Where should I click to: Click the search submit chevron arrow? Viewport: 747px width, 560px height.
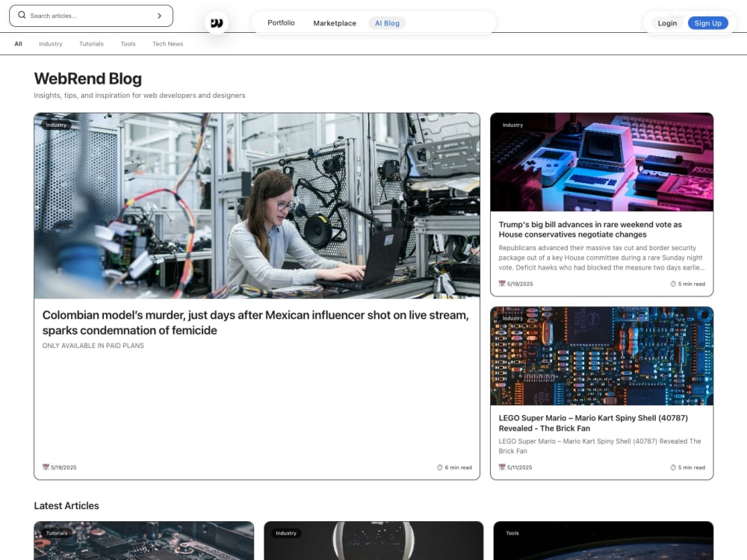pos(160,16)
